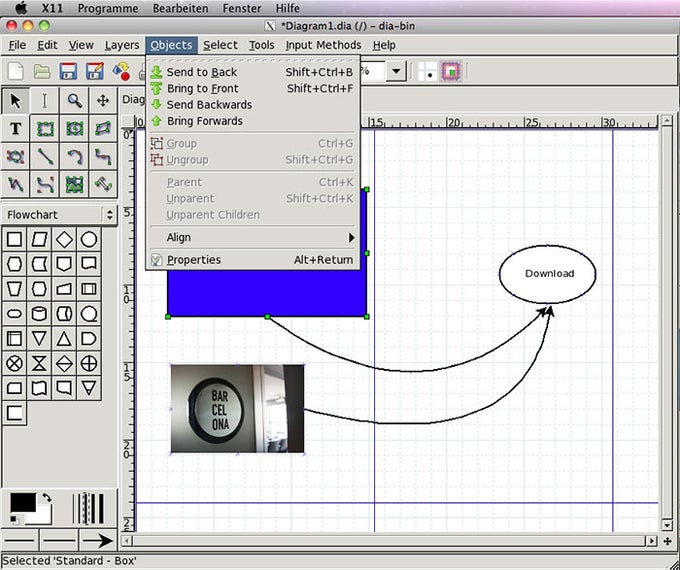Open the Select menu
This screenshot has height=570, width=680.
click(220, 45)
